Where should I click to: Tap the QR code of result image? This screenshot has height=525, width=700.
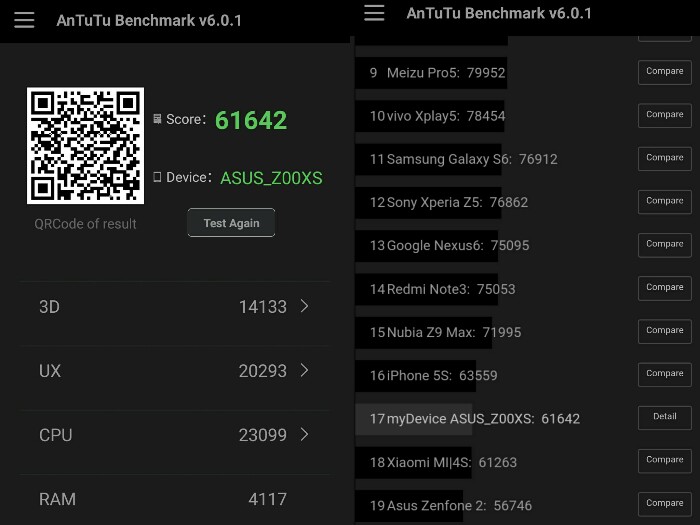click(x=85, y=146)
